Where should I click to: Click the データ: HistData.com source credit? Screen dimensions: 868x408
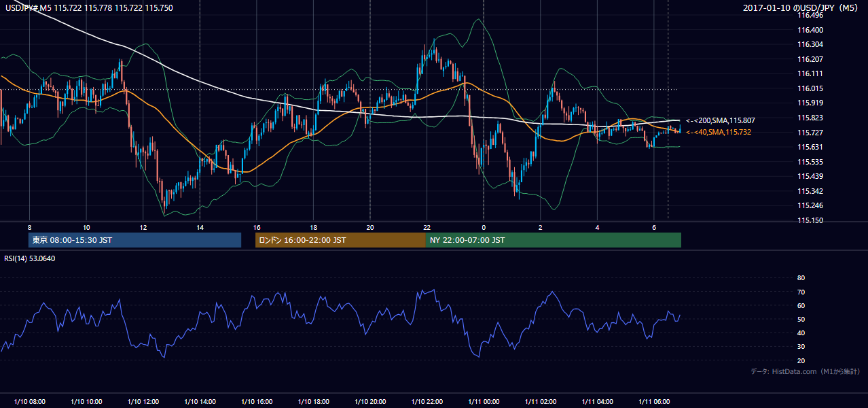pos(806,372)
